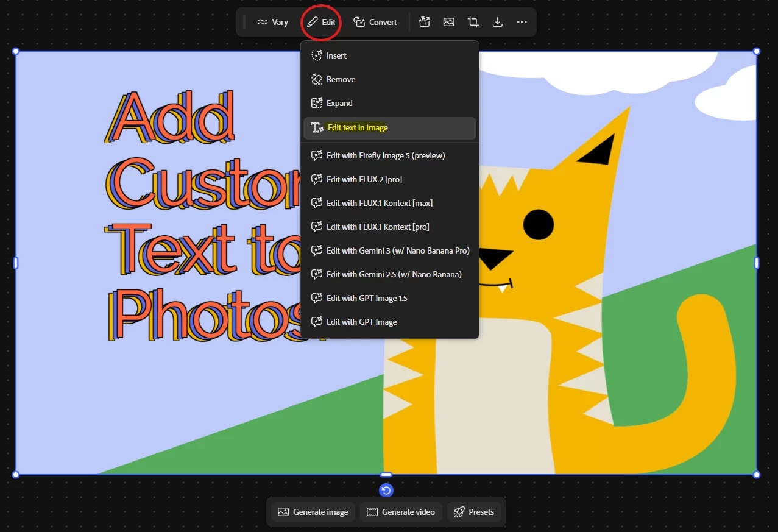Choose Edit with Firefly Image 5 (preview)

tap(390, 155)
